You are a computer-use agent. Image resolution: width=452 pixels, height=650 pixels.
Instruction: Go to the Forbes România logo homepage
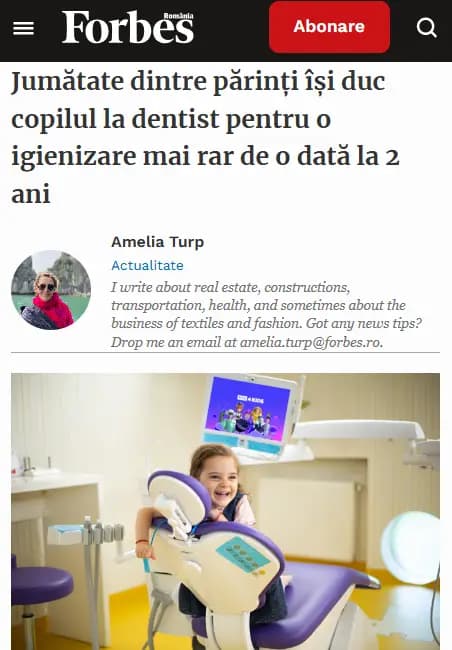(x=128, y=27)
